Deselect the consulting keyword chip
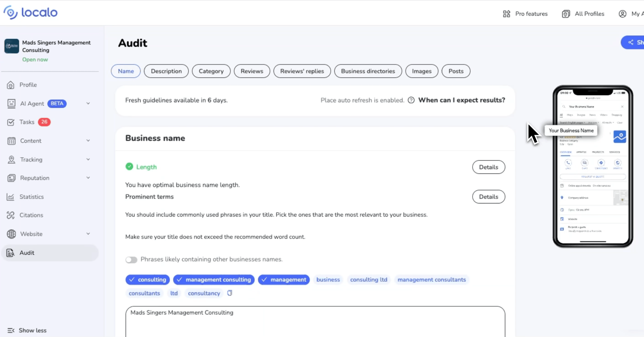The height and width of the screenshot is (337, 644). click(147, 279)
